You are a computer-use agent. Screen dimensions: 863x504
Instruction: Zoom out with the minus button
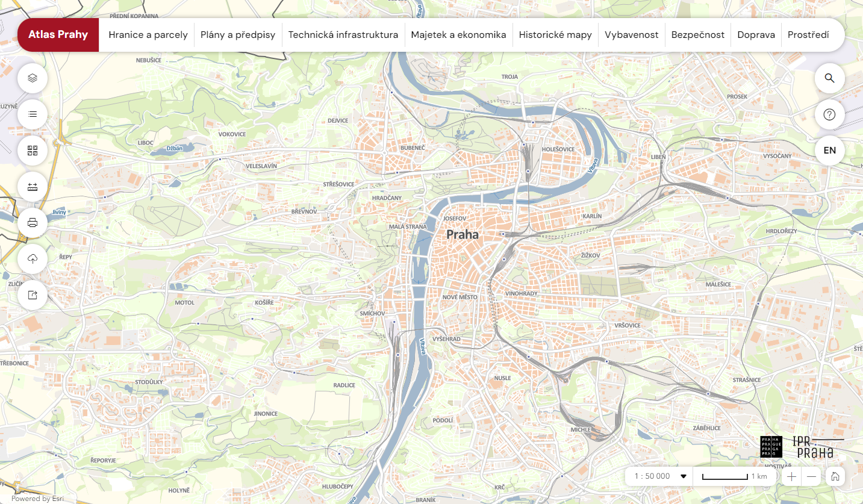click(x=811, y=476)
